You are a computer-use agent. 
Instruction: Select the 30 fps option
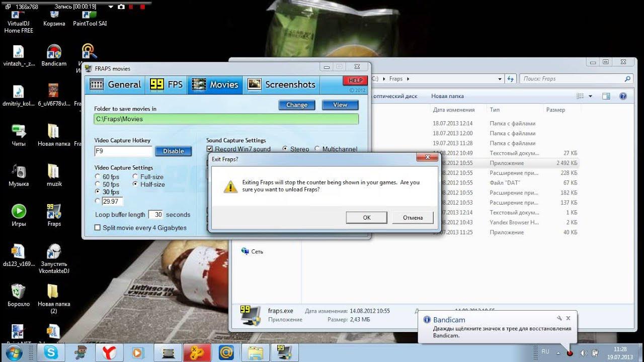pos(98,192)
